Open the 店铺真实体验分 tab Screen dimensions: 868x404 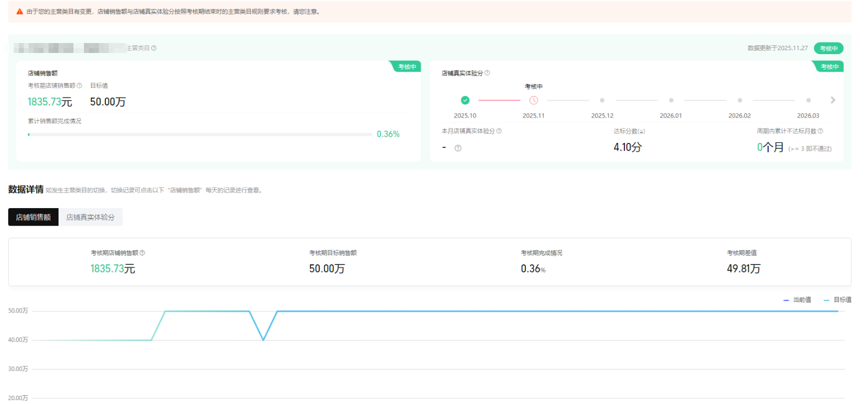pos(91,217)
